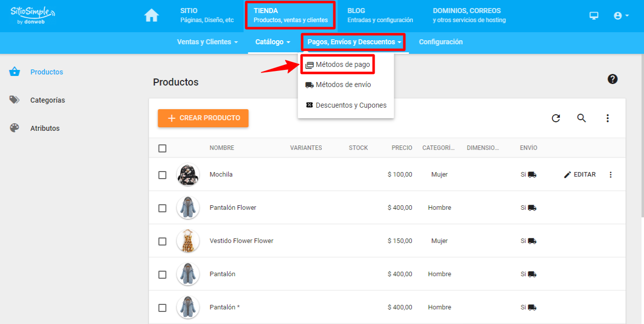The image size is (644, 324).
Task: Choose Descuentos y Cupones from menu
Action: point(350,105)
